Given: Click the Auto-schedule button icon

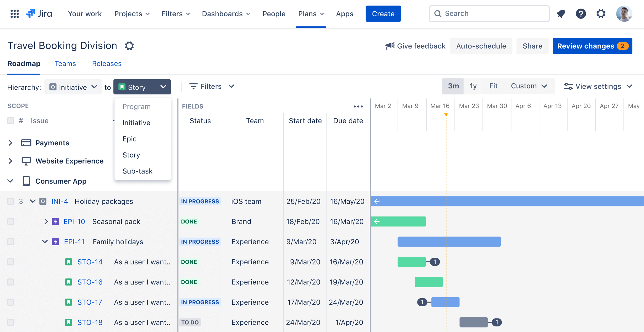Looking at the screenshot, I should coord(481,46).
